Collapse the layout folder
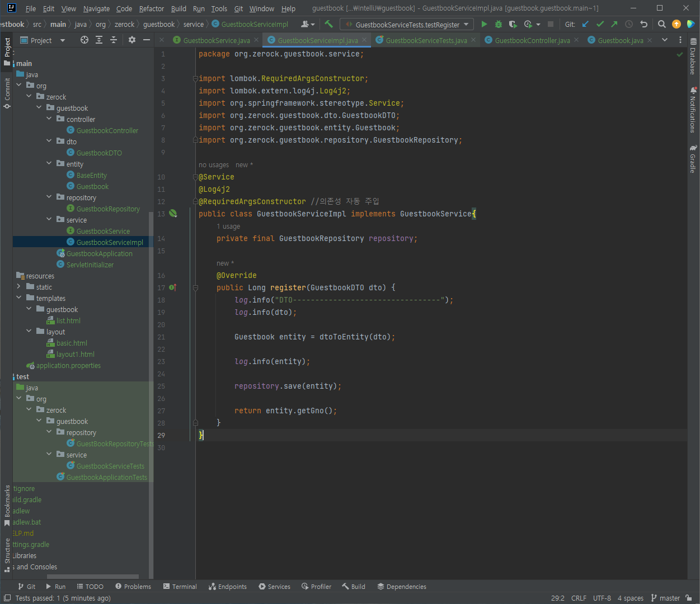The height and width of the screenshot is (604, 700). click(x=29, y=331)
